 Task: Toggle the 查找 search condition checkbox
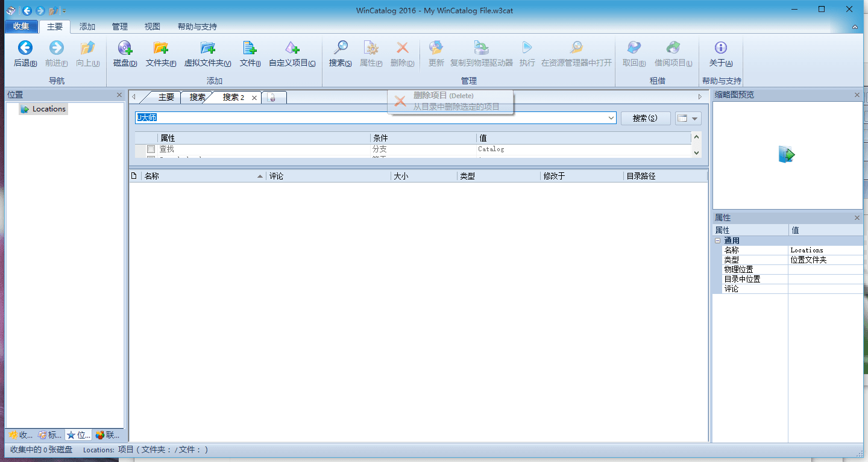(151, 149)
